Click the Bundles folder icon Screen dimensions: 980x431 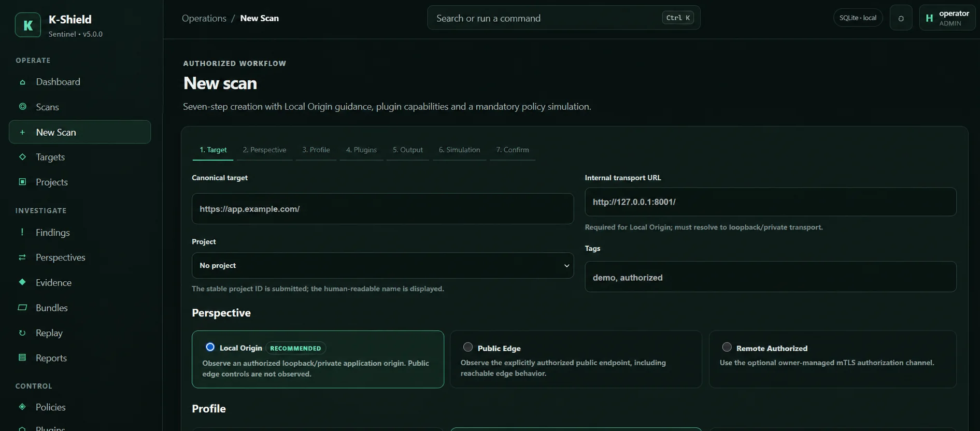point(22,307)
